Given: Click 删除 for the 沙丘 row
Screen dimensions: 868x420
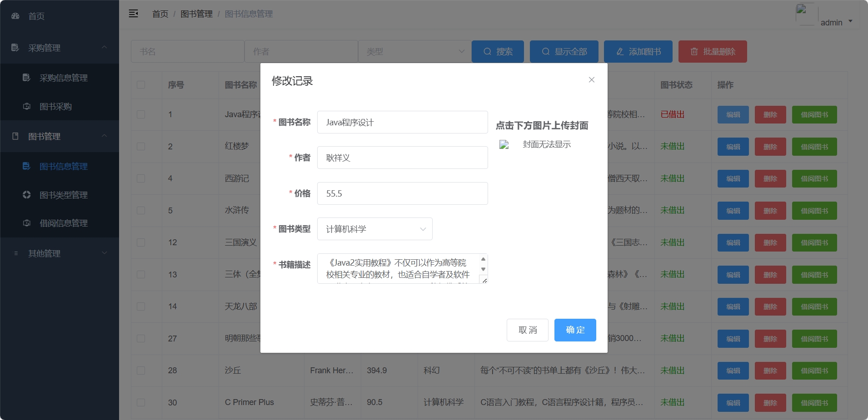Looking at the screenshot, I should pos(770,371).
